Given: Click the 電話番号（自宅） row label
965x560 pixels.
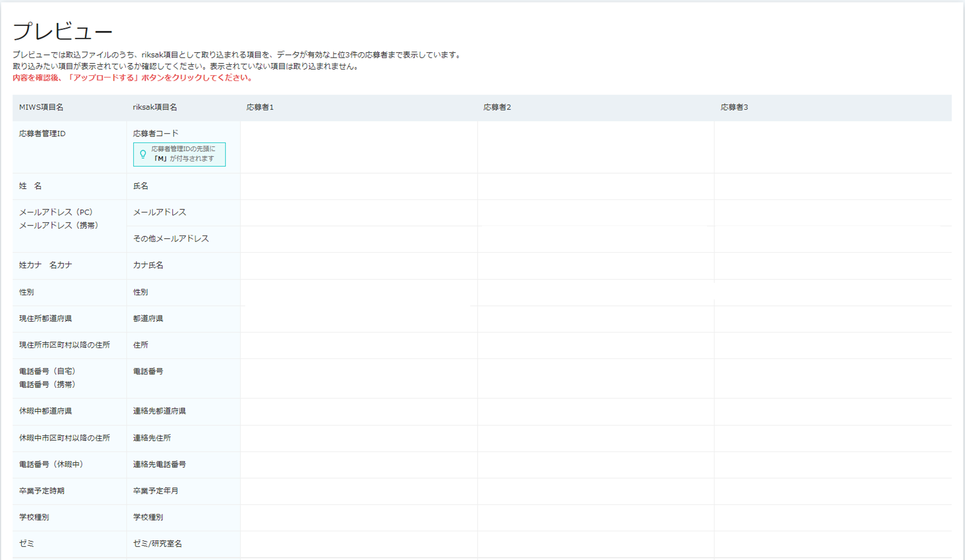Looking at the screenshot, I should [x=47, y=371].
